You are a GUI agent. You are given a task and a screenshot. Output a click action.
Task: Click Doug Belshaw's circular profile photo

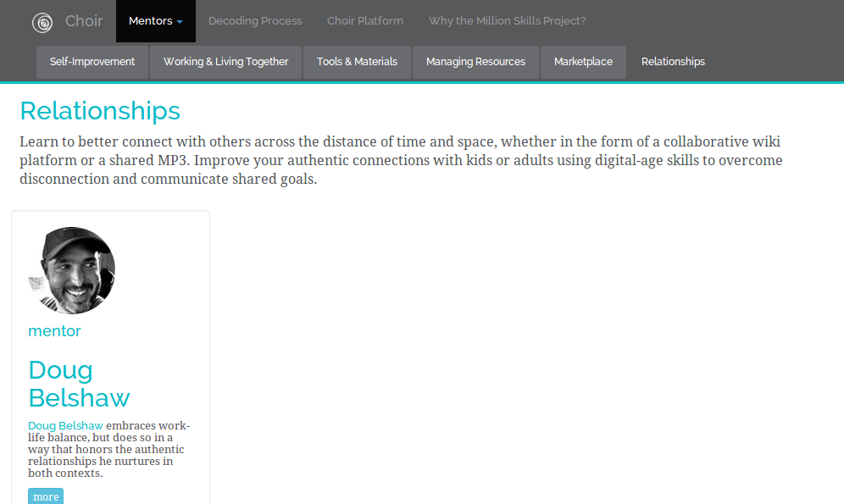72,270
